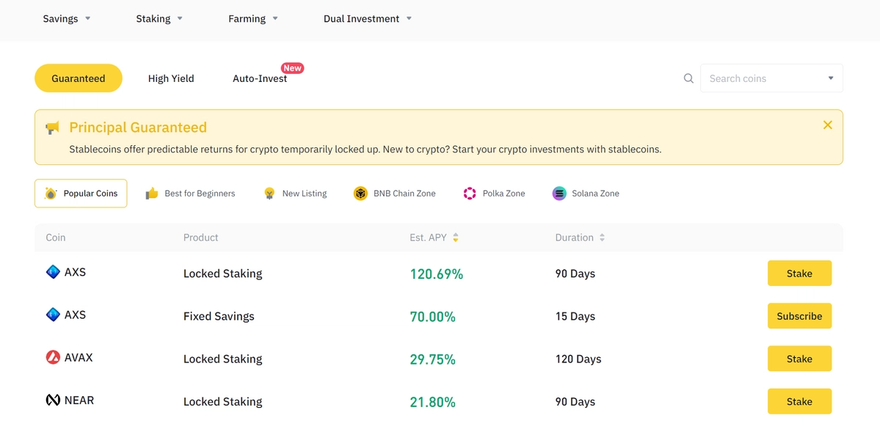Click the AVAX coin logo

point(53,357)
